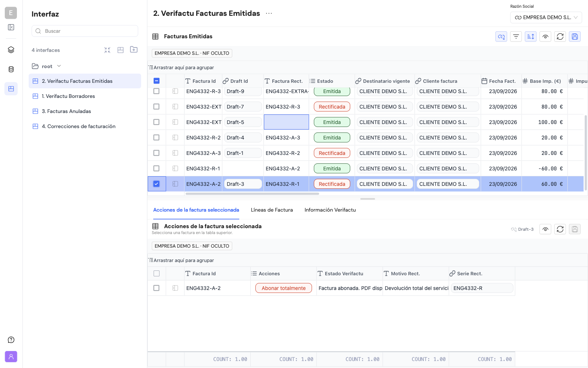588x368 pixels.
Task: Toggle the eye visibility icon in top table toolbar
Action: 545,36
